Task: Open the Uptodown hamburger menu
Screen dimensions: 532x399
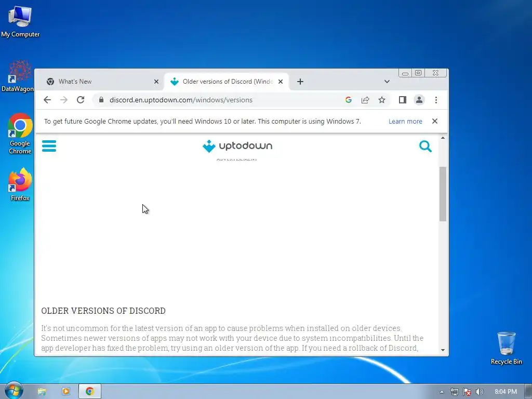Action: [x=49, y=146]
